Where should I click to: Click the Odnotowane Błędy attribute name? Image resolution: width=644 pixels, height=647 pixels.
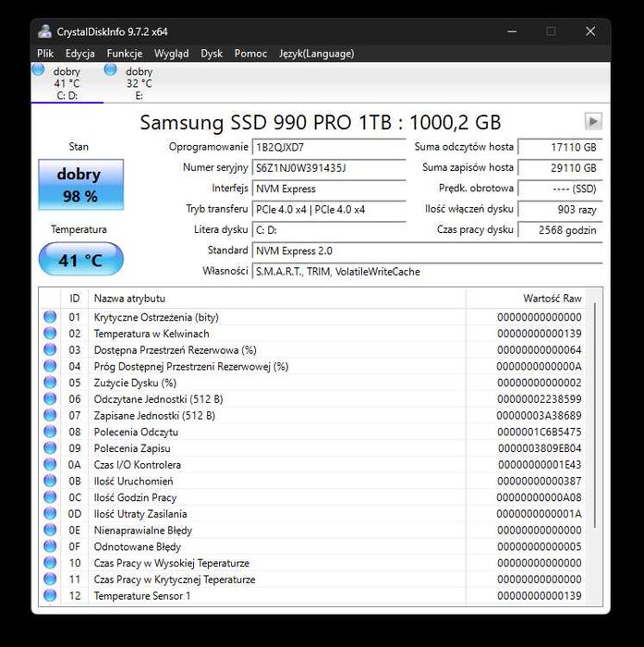coord(138,547)
